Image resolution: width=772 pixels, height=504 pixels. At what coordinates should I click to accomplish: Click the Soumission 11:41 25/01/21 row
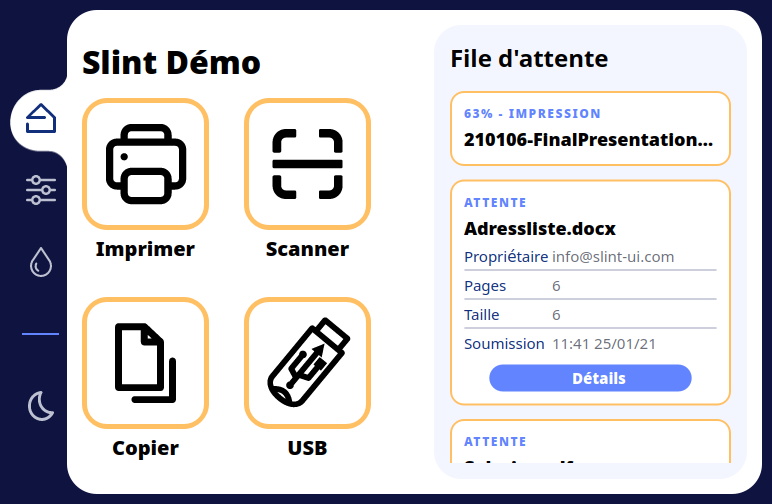(x=590, y=344)
